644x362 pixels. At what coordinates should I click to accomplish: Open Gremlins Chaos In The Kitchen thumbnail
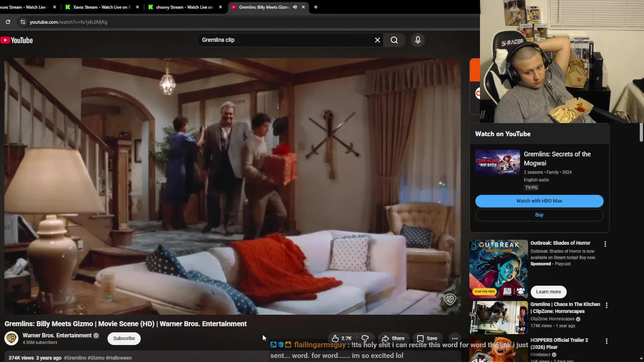(499, 317)
